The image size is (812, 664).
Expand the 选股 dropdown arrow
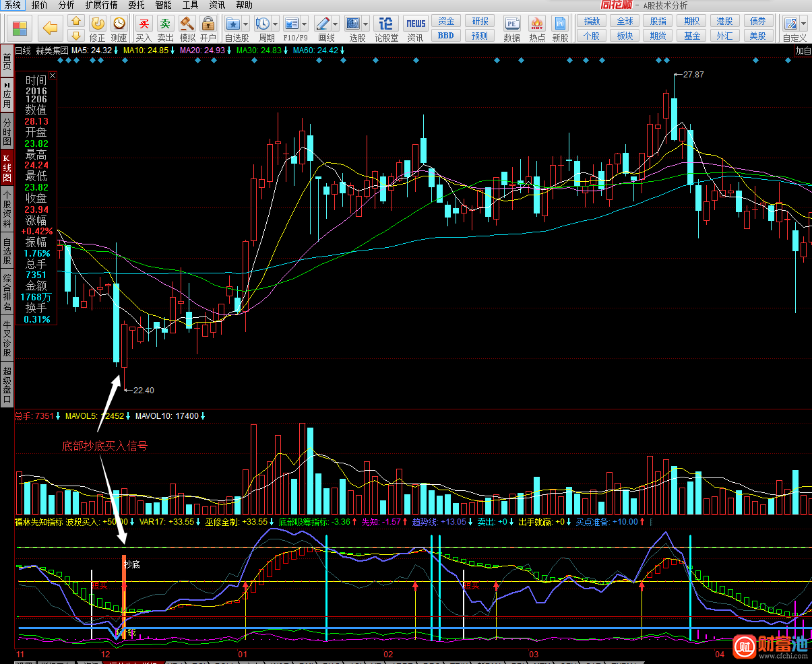point(366,24)
